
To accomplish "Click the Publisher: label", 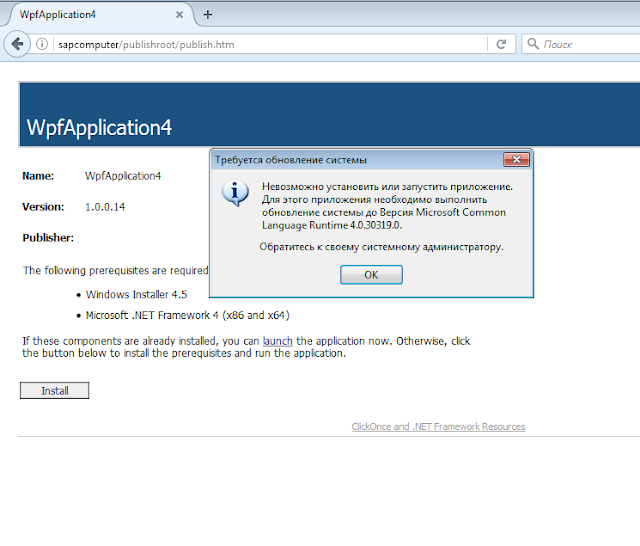I will pyautogui.click(x=48, y=238).
